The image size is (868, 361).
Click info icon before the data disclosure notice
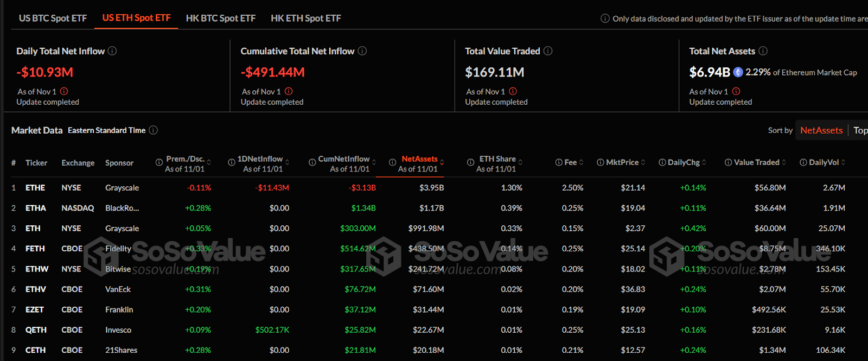pyautogui.click(x=605, y=18)
